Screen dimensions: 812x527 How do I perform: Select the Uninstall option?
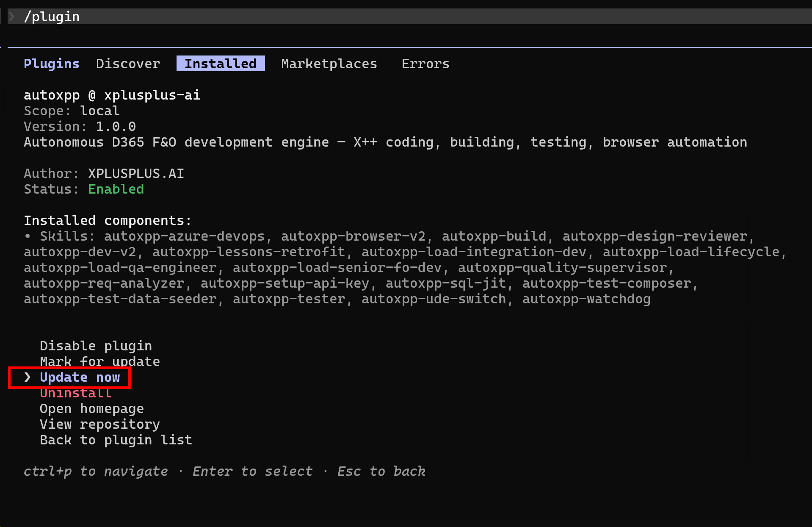(x=76, y=393)
